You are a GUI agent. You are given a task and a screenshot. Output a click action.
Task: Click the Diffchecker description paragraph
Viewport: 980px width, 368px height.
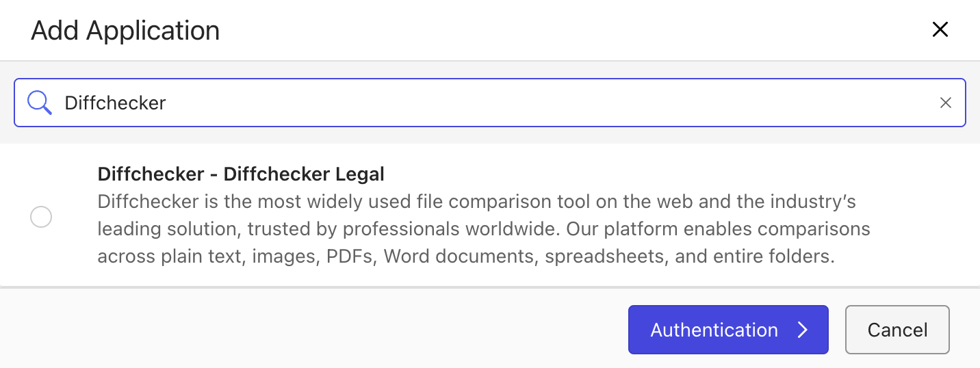point(484,230)
